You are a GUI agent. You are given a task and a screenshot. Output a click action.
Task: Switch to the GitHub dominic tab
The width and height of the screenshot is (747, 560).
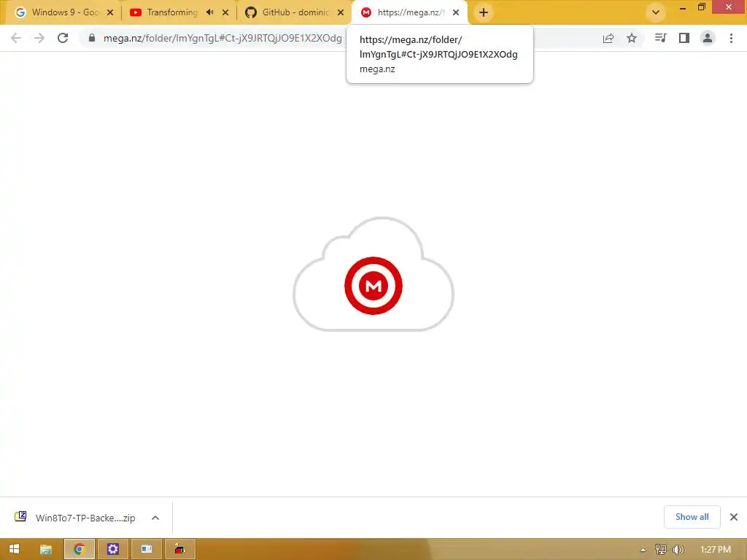(x=295, y=12)
